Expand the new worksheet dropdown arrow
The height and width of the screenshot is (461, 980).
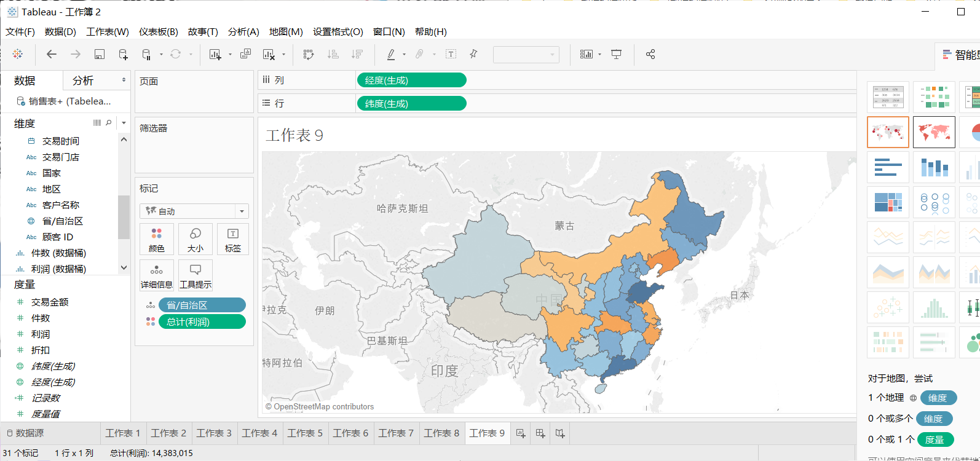(231, 54)
